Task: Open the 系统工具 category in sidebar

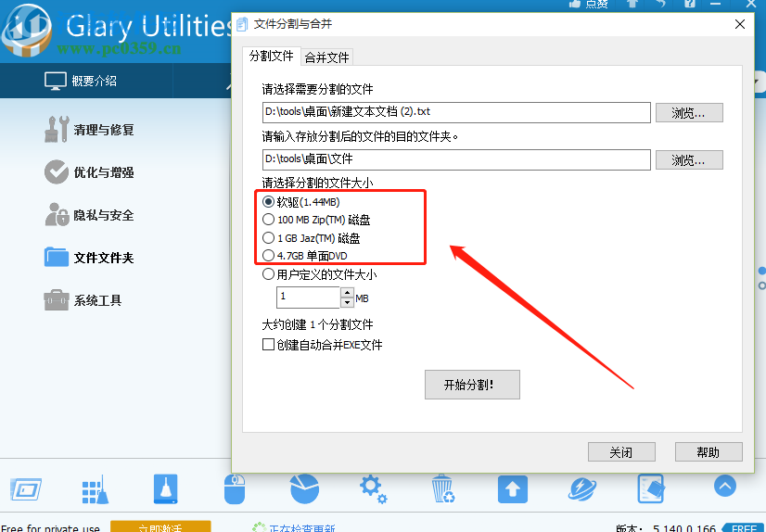Action: pyautogui.click(x=83, y=300)
